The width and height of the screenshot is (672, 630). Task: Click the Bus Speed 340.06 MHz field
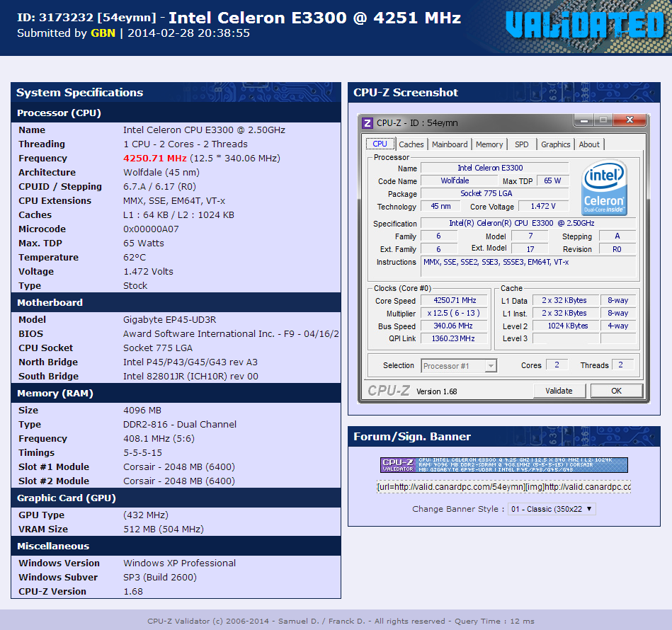click(x=455, y=326)
